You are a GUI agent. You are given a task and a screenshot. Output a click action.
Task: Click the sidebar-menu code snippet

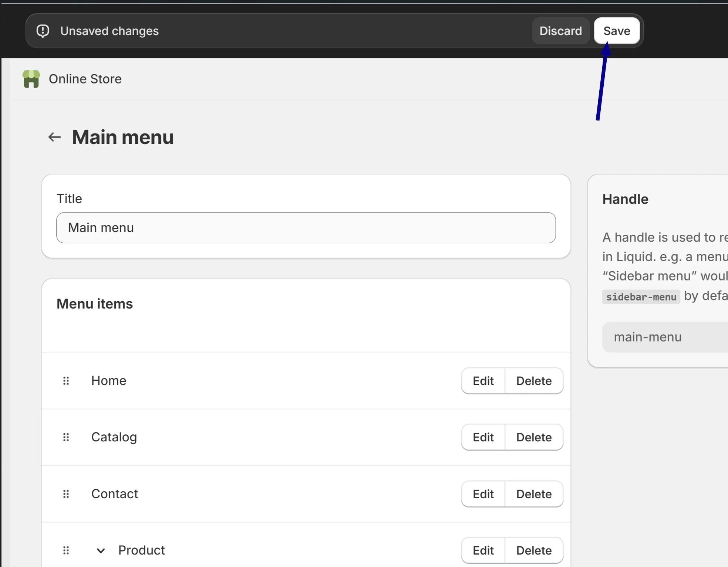point(641,297)
